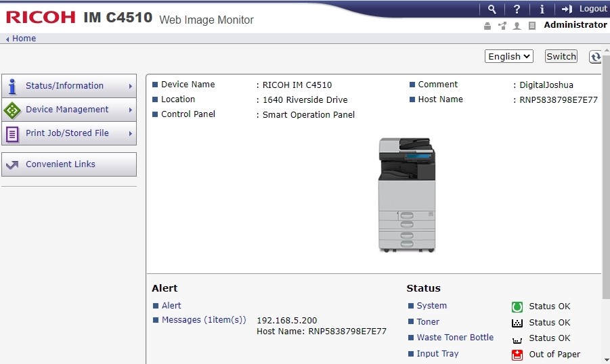Click the Toner status icon
The height and width of the screenshot is (364, 610).
click(517, 323)
